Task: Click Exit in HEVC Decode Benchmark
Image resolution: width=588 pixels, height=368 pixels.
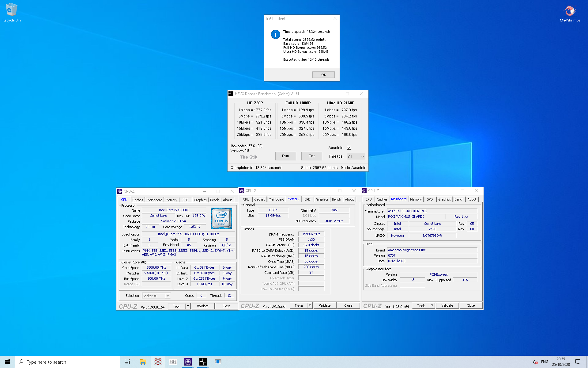Action: (311, 156)
